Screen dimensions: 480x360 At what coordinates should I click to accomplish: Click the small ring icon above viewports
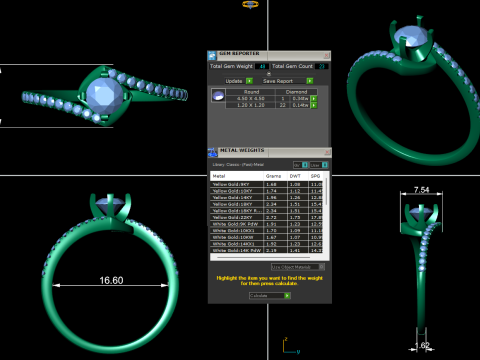(x=250, y=4)
